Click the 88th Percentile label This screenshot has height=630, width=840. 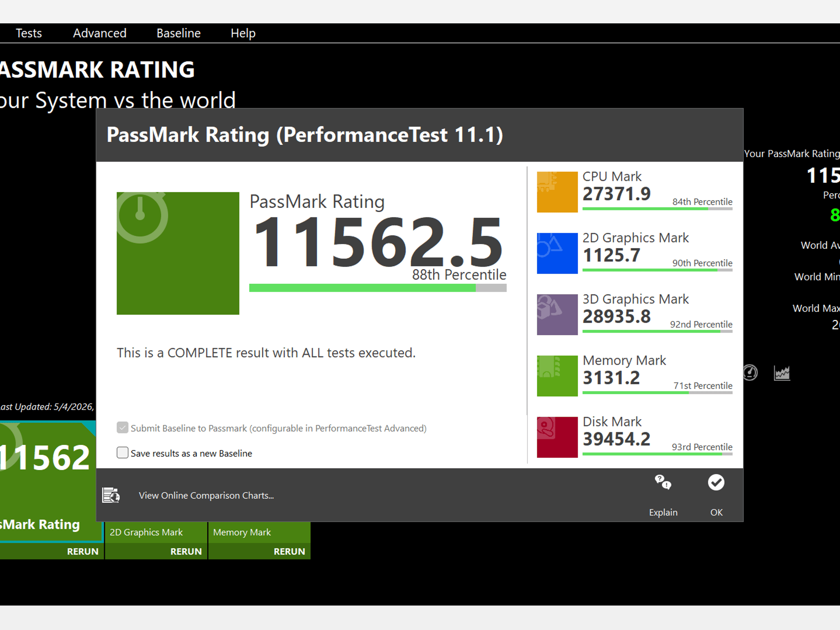pyautogui.click(x=459, y=275)
